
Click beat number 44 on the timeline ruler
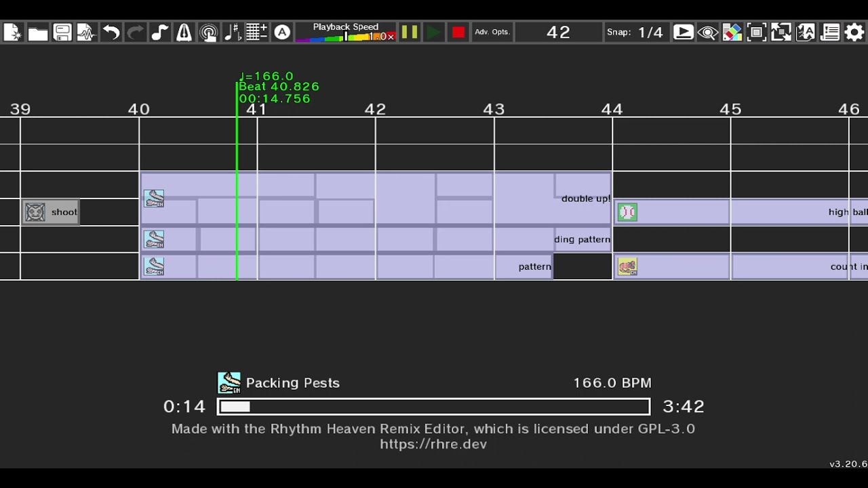(612, 109)
